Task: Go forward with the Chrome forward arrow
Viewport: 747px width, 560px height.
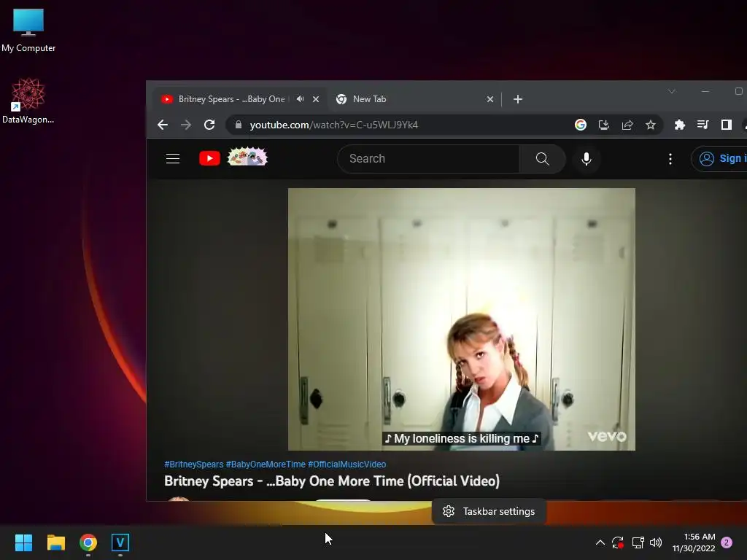Action: click(x=186, y=125)
